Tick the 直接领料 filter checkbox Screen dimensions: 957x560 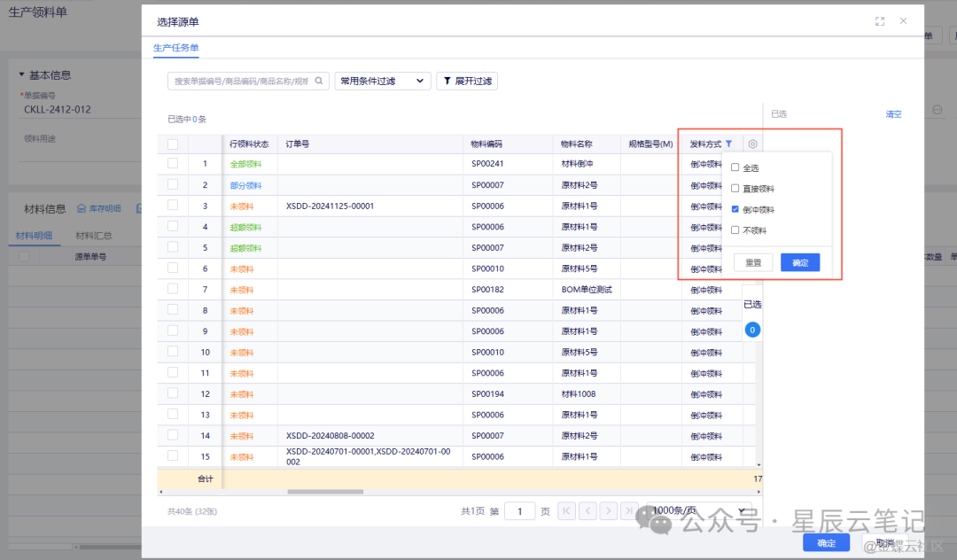[x=735, y=189]
